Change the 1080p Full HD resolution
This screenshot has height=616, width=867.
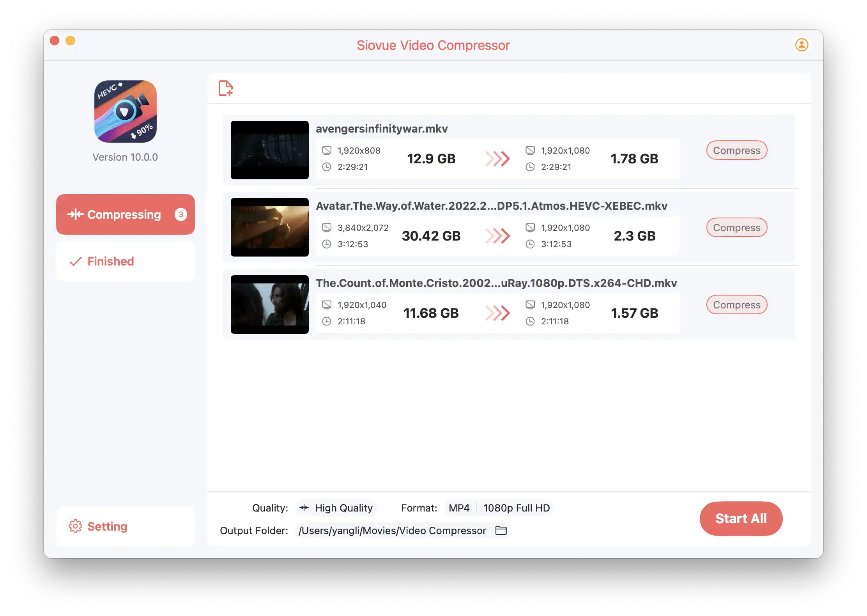click(516, 508)
